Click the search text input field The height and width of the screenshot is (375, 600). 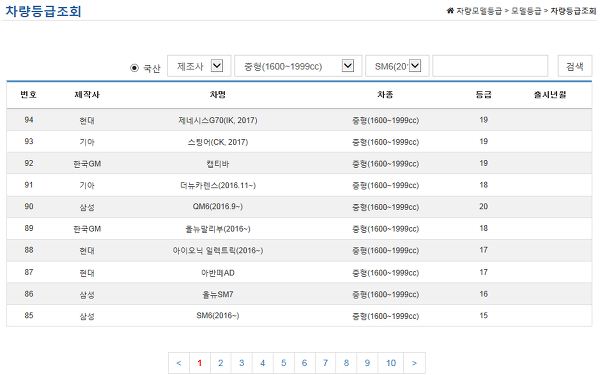490,66
